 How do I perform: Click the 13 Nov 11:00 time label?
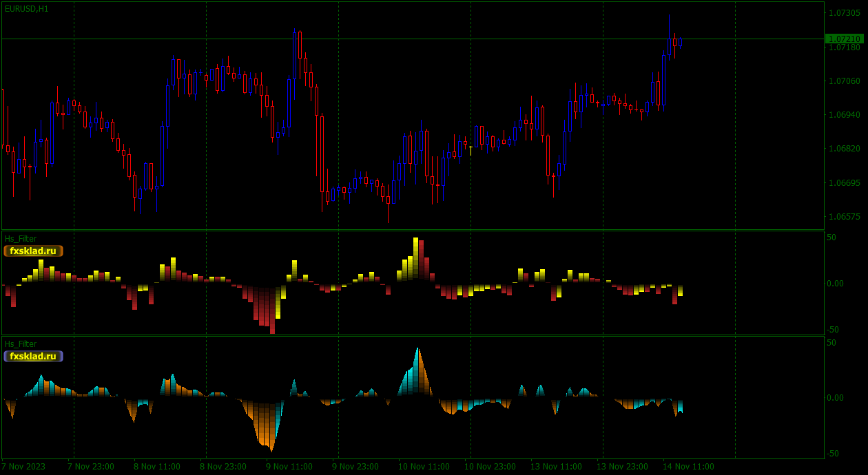[x=556, y=467]
